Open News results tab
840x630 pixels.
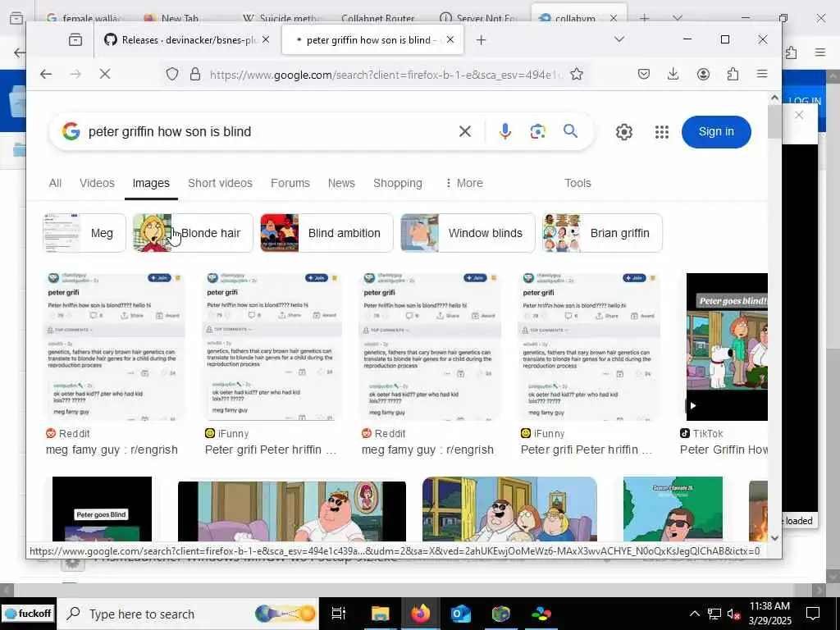tap(341, 183)
